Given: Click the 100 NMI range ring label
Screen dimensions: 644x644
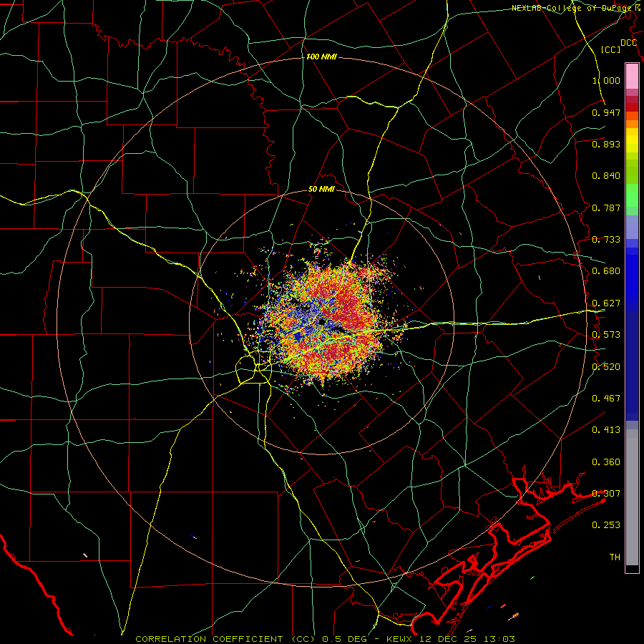Looking at the screenshot, I should [x=321, y=57].
